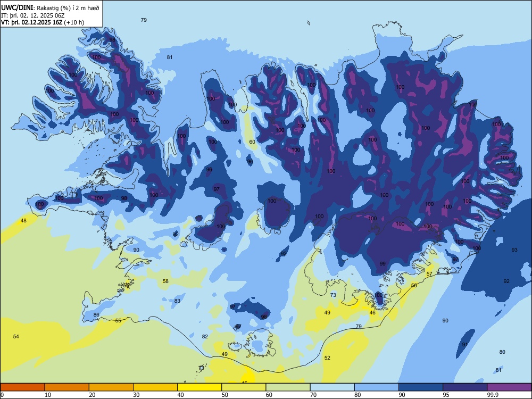Pick the '46' humidity value
Screen dimensions: 532x399
pyautogui.click(x=372, y=313)
